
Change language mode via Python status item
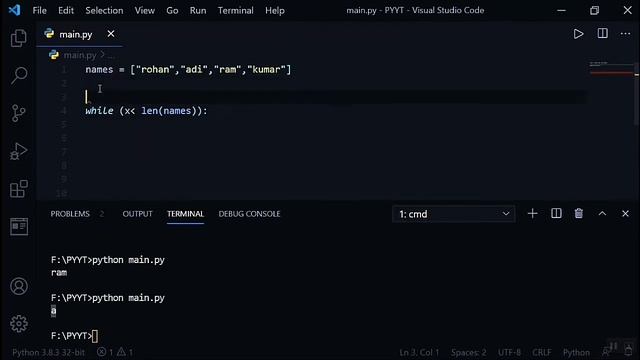point(576,352)
